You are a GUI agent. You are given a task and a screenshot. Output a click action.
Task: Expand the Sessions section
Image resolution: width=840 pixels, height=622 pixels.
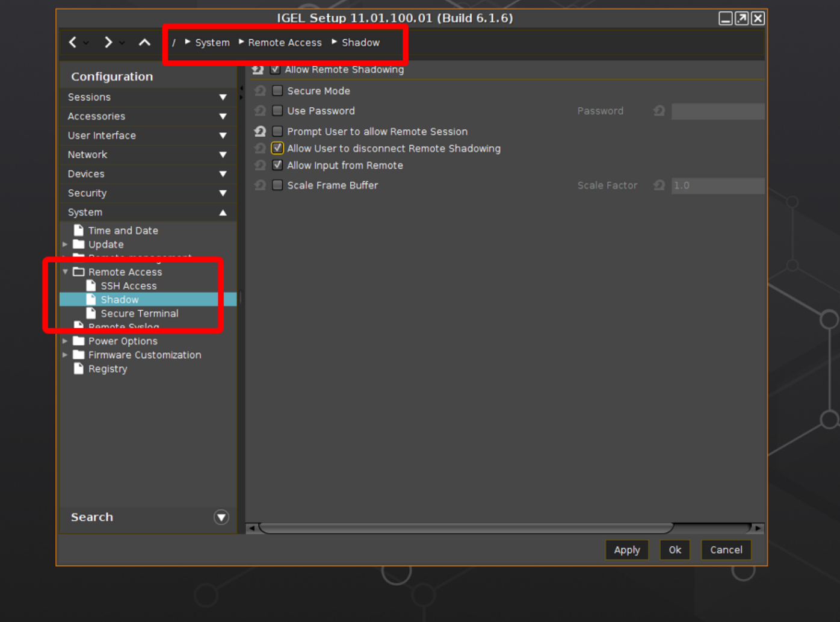pos(223,97)
